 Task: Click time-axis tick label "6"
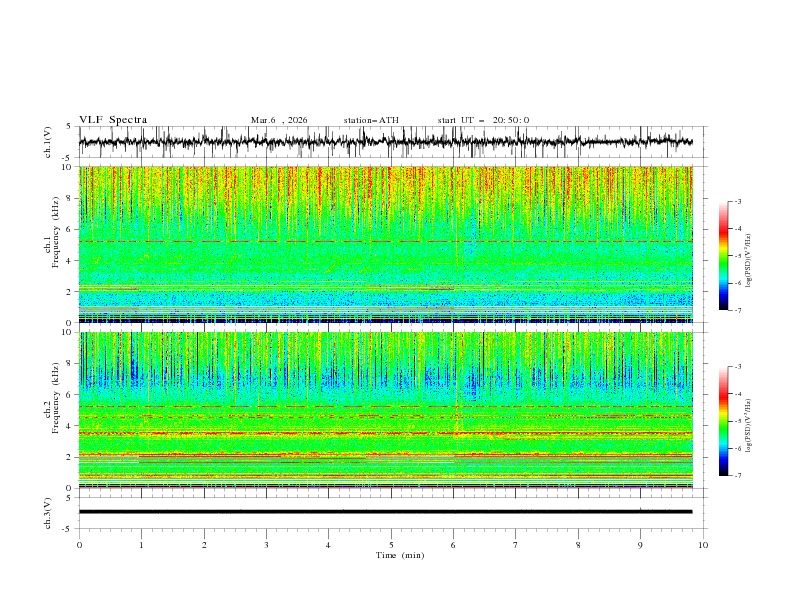pyautogui.click(x=453, y=545)
